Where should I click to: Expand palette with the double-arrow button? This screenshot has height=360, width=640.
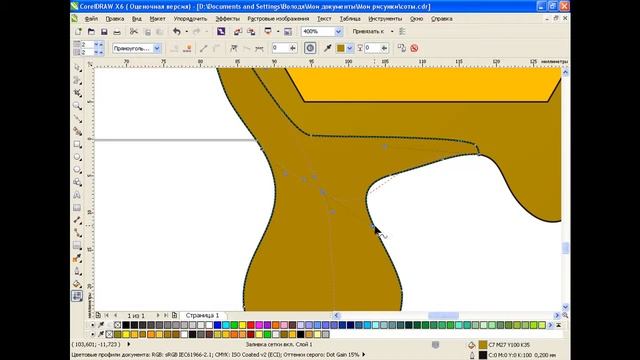tap(558, 325)
